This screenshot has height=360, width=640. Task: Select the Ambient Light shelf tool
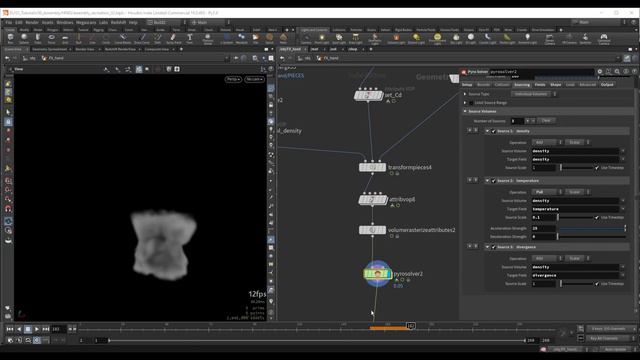[x=527, y=39]
